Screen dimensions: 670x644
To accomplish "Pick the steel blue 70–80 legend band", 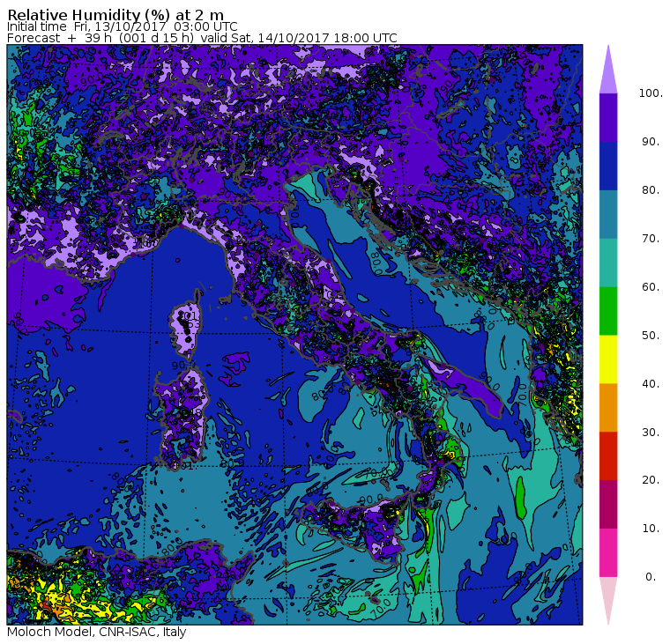I will [x=608, y=214].
